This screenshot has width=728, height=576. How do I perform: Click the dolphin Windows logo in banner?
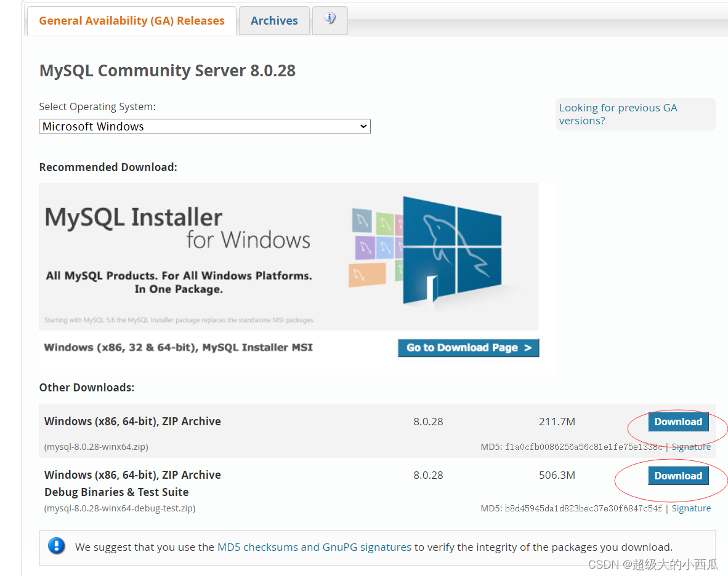pyautogui.click(x=452, y=249)
